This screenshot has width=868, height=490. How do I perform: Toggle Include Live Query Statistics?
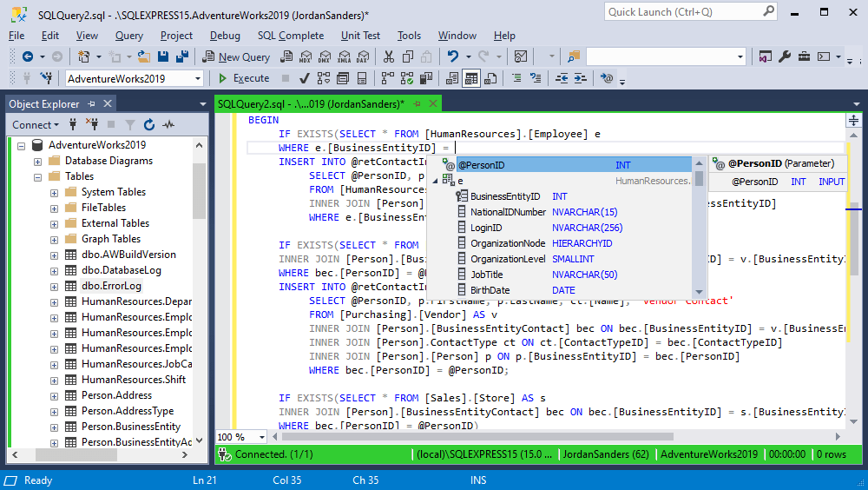point(407,78)
